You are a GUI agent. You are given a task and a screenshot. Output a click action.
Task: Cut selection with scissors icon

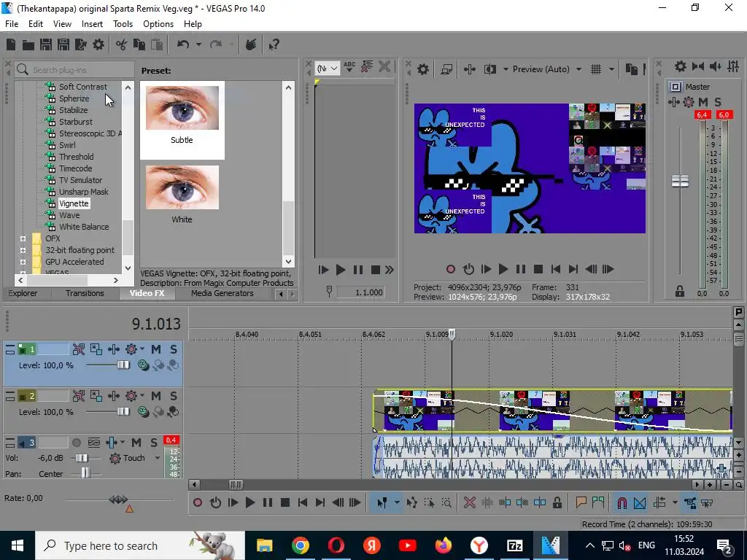point(122,44)
